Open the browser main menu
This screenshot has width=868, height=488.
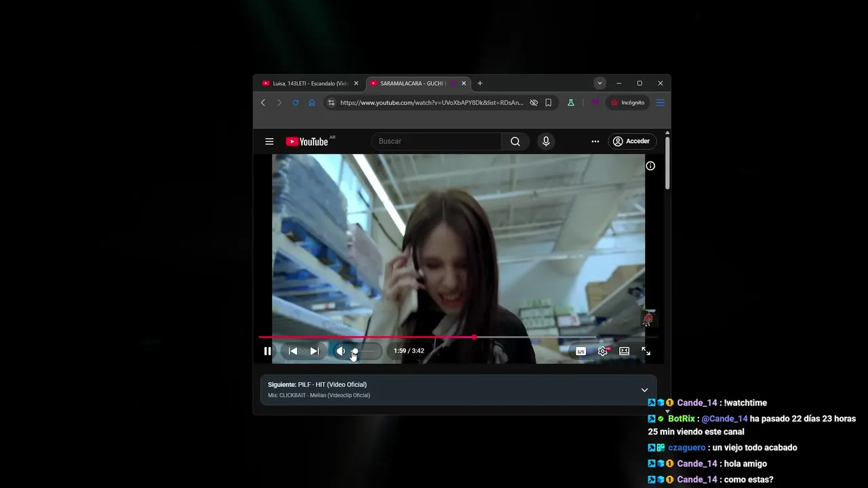[x=660, y=103]
